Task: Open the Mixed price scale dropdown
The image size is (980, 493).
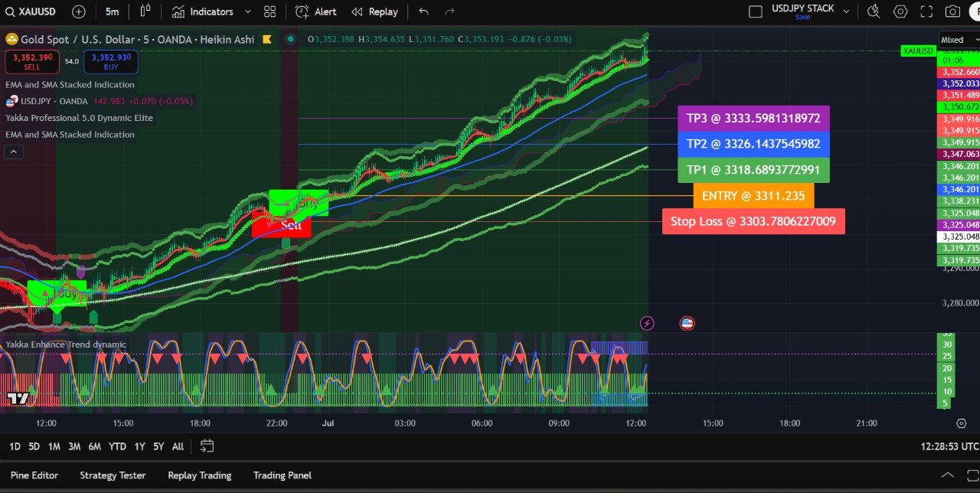Action: tap(959, 40)
